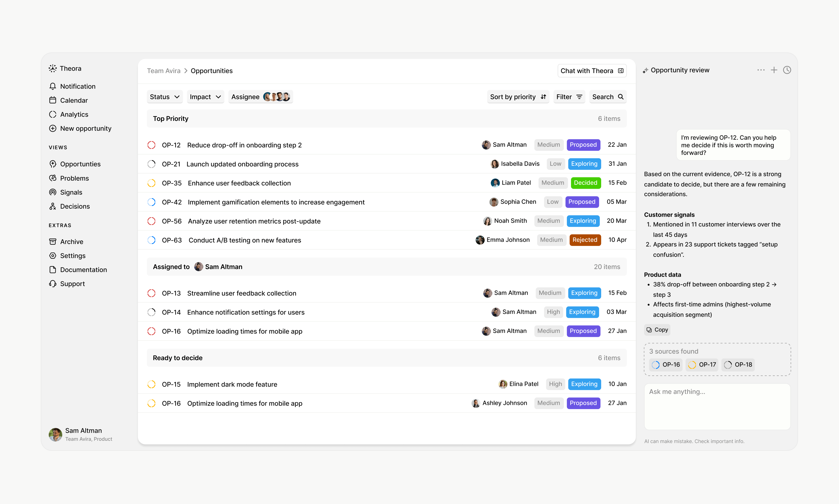Open the Impact filter dropdown

click(x=205, y=97)
